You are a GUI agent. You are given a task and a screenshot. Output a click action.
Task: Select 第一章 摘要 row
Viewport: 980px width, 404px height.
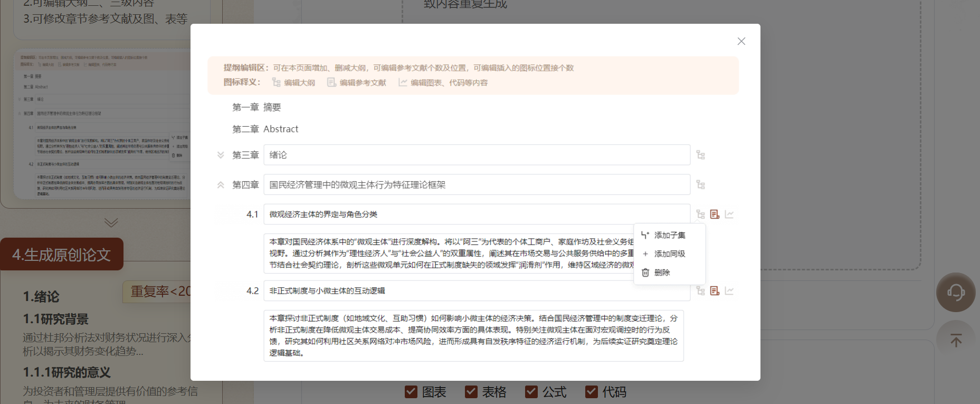[256, 107]
